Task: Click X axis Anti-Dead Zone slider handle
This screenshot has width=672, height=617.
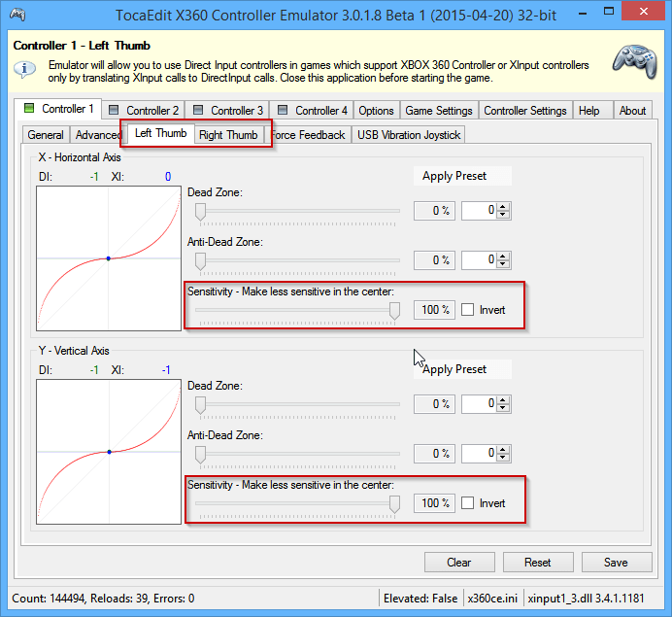Action: click(x=200, y=261)
